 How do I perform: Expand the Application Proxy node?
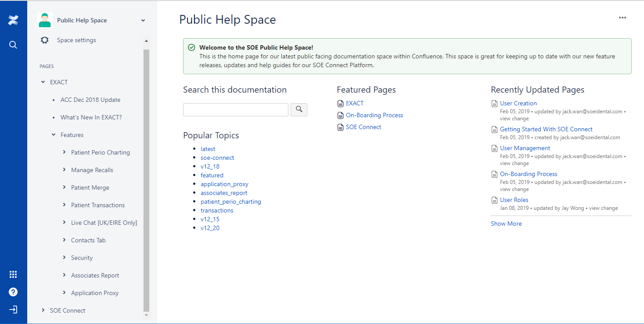click(x=64, y=293)
